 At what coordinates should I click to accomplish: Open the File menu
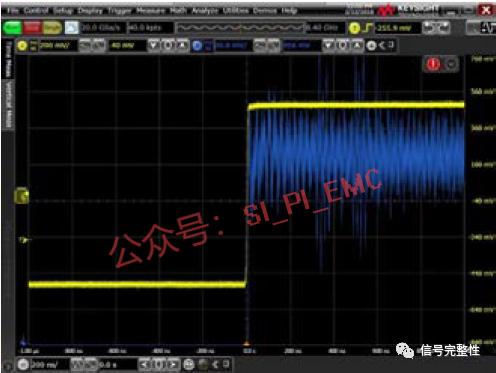point(12,11)
